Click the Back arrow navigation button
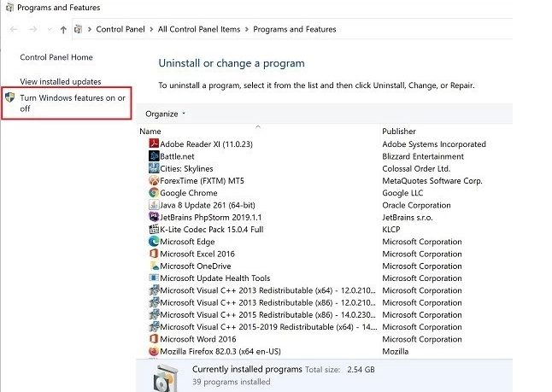Viewport: 552px width, 392px height. click(14, 29)
